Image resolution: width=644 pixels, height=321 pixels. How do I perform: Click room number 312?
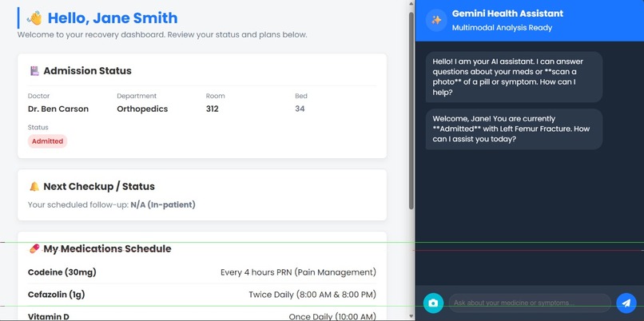[x=213, y=109]
